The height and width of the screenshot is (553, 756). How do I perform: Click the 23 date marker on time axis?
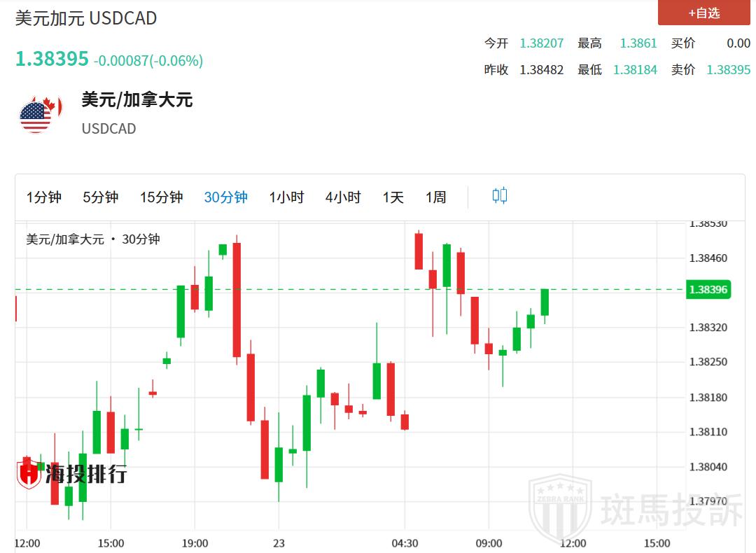pos(279,543)
